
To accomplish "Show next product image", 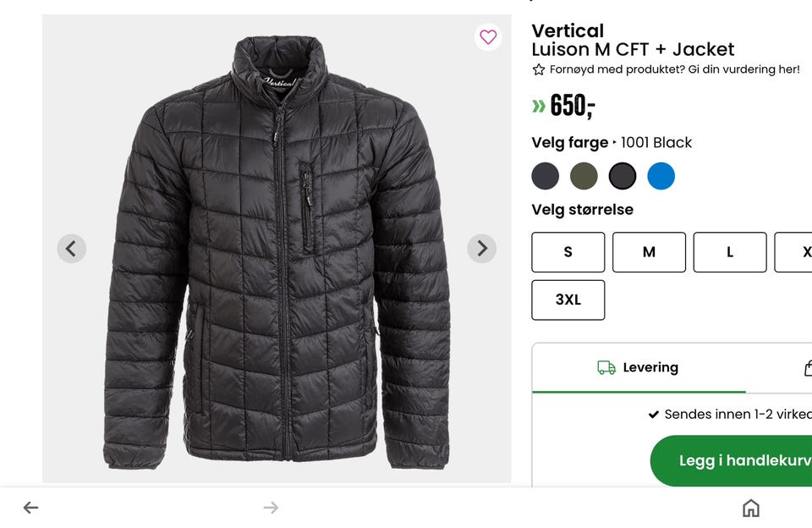I will click(x=481, y=249).
